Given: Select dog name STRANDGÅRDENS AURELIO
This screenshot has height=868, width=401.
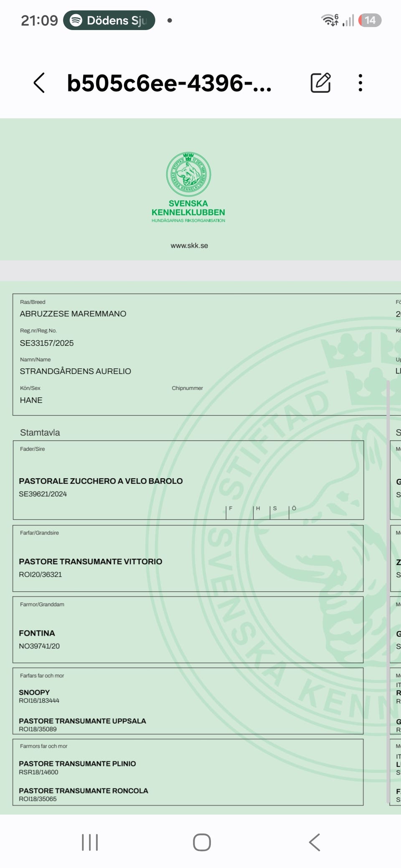Looking at the screenshot, I should 76,371.
